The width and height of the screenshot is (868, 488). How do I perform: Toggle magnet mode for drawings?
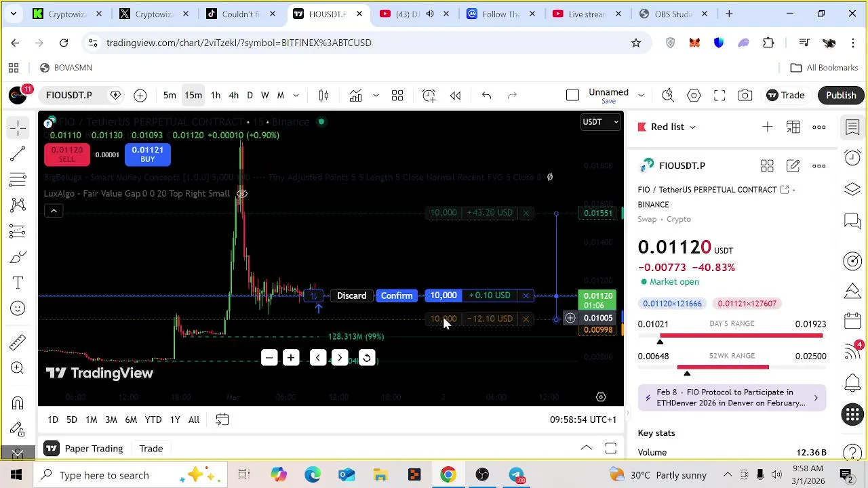(x=18, y=403)
